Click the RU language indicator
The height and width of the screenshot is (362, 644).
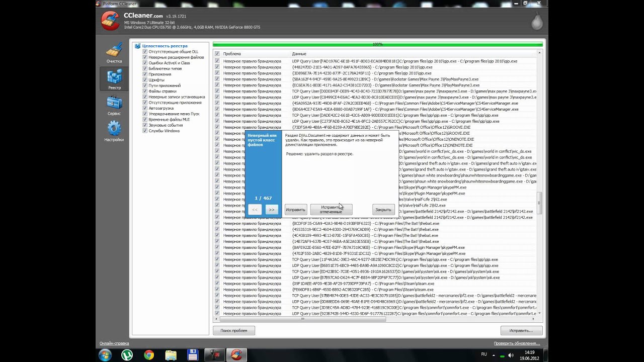484,354
